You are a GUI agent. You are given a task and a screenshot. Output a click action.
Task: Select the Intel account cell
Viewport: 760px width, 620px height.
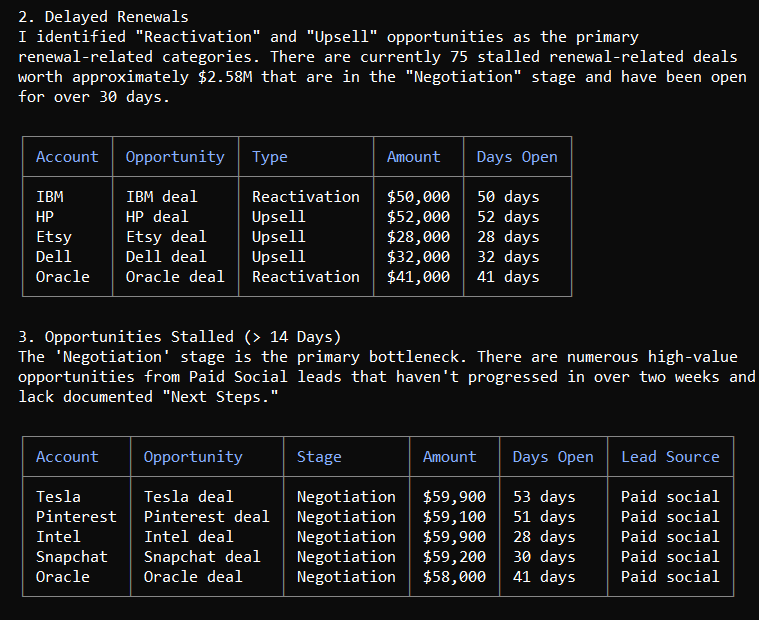58,537
